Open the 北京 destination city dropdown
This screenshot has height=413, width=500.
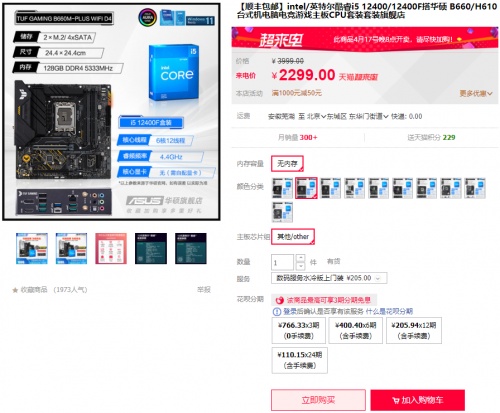pyautogui.click(x=316, y=116)
